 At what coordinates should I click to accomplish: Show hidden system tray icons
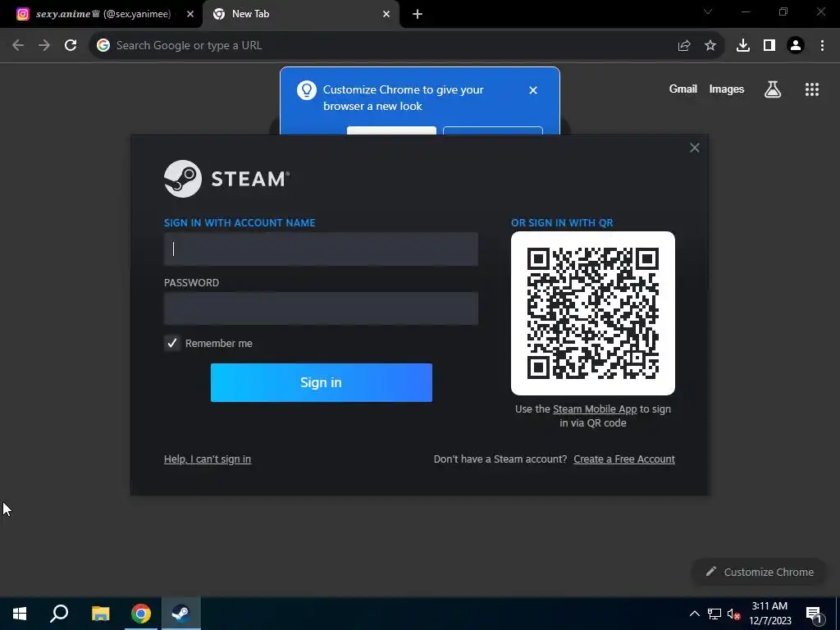(694, 614)
